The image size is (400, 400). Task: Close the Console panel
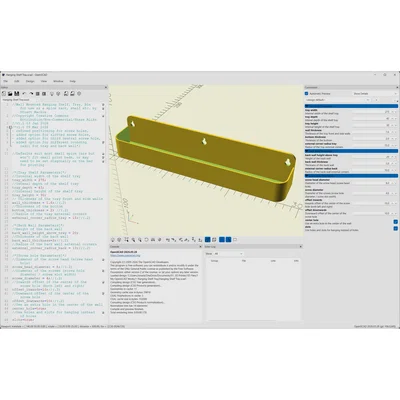click(x=200, y=246)
